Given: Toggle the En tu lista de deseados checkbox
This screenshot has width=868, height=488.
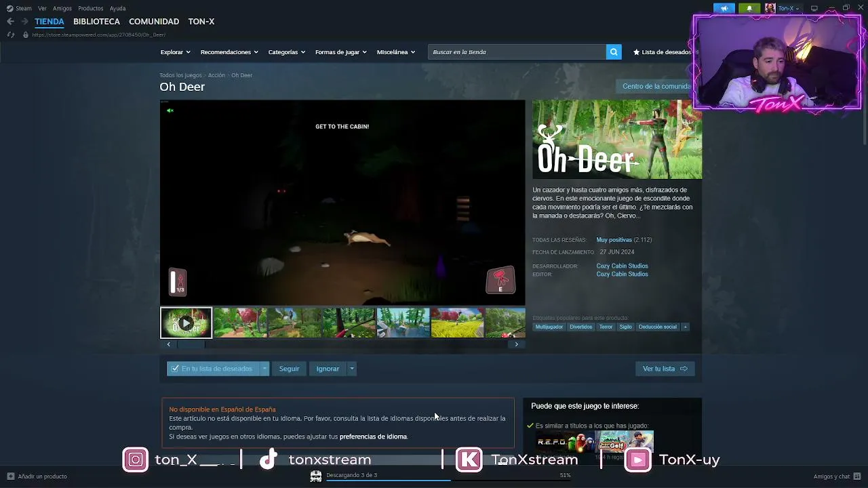Looking at the screenshot, I should [x=175, y=369].
